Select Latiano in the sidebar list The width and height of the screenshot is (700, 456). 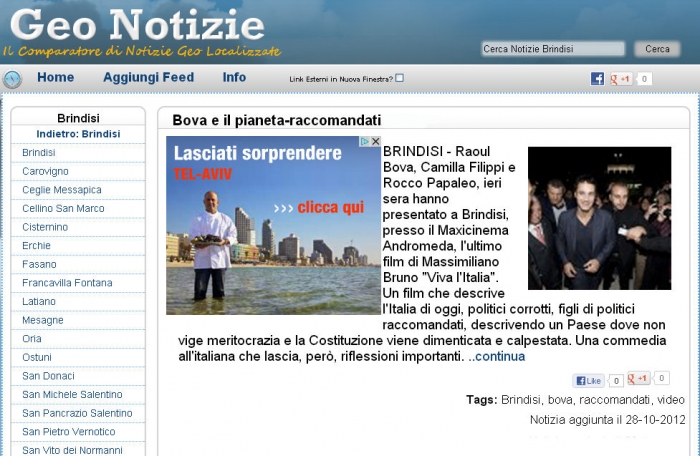(x=39, y=301)
